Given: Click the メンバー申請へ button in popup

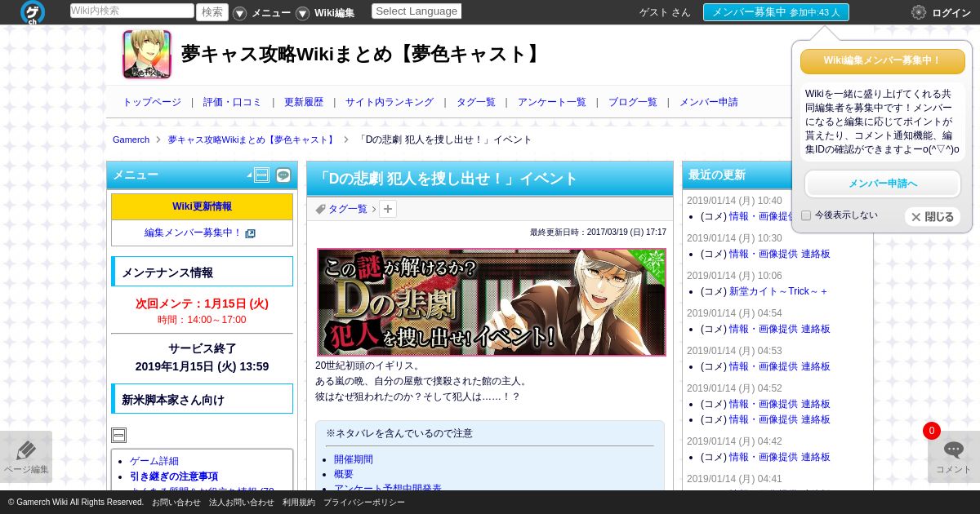Looking at the screenshot, I should [883, 184].
